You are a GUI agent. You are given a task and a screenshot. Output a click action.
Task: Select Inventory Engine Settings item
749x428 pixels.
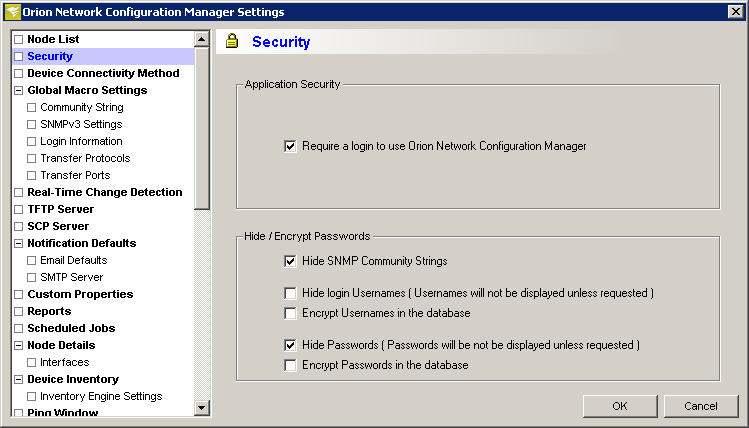[101, 396]
